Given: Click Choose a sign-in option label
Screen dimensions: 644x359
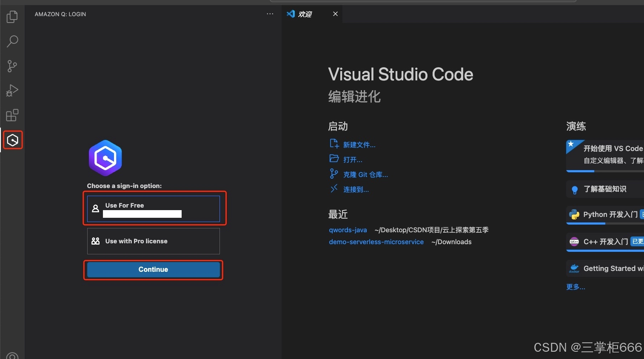Looking at the screenshot, I should click(x=125, y=186).
